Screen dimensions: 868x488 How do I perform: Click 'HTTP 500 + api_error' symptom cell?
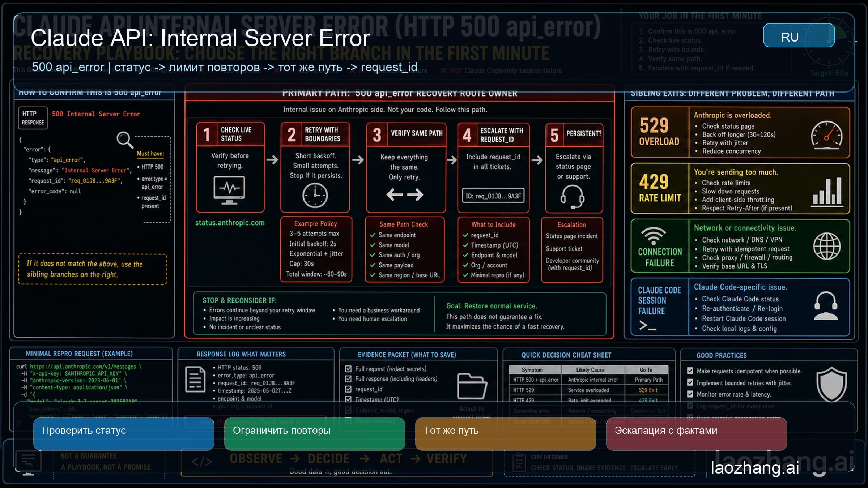coord(536,380)
